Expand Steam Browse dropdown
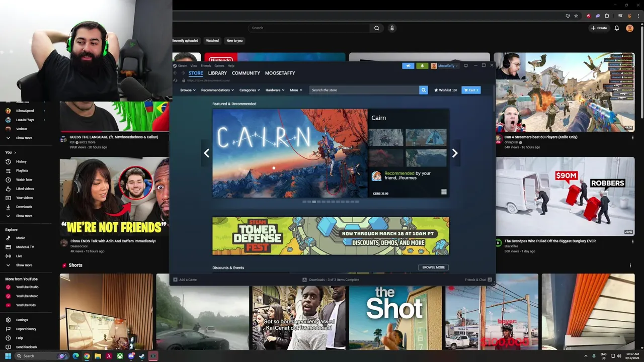Screen dimensions: 644x362 click(x=188, y=90)
